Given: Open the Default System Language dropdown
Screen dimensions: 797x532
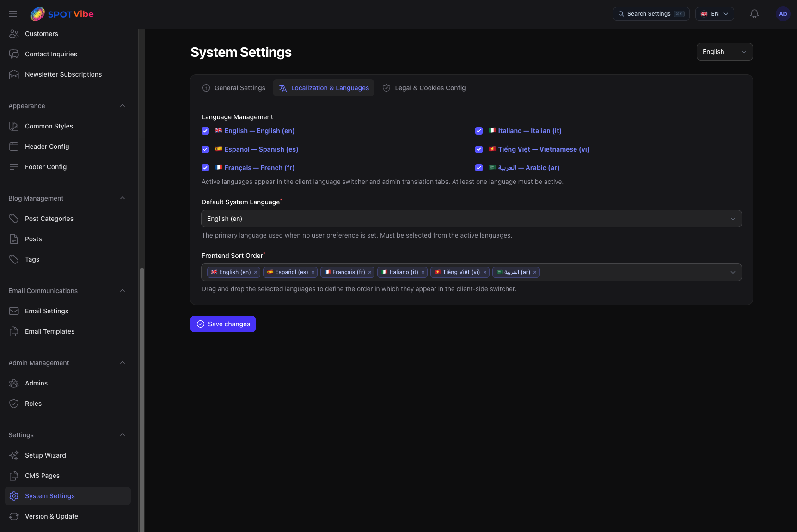Looking at the screenshot, I should tap(471, 219).
